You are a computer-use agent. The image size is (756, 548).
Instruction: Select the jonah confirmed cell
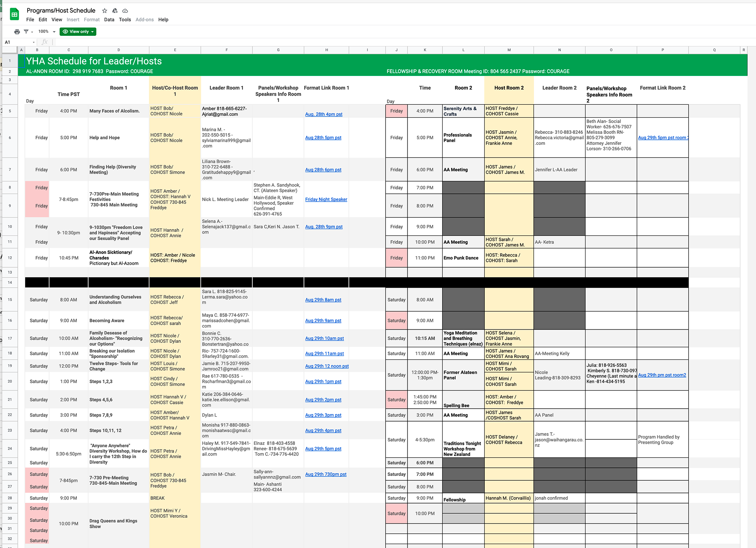[x=559, y=498]
